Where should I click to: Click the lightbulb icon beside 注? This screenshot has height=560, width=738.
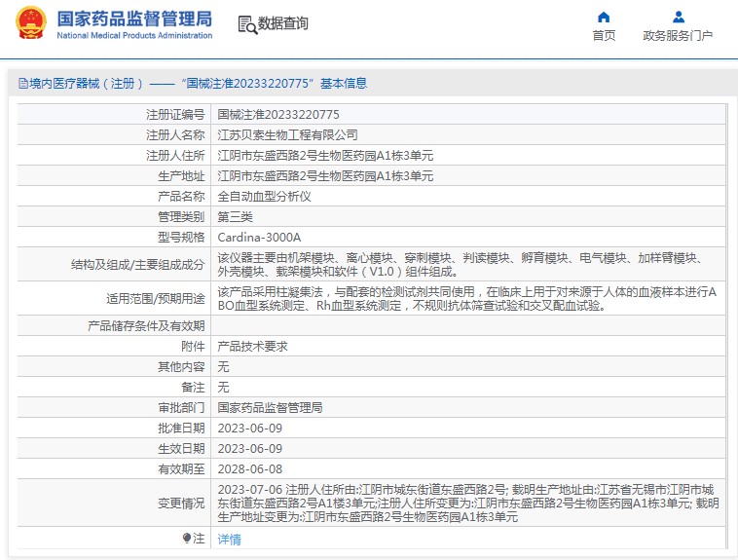[x=187, y=539]
